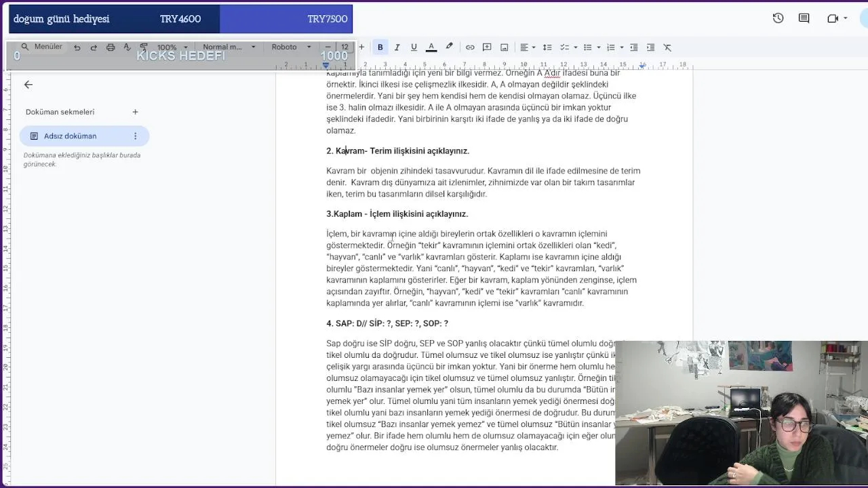Click heading 2. Kavram- Terim ilişkisini açıklayınız
Screen dimensions: 868x488
(397, 150)
